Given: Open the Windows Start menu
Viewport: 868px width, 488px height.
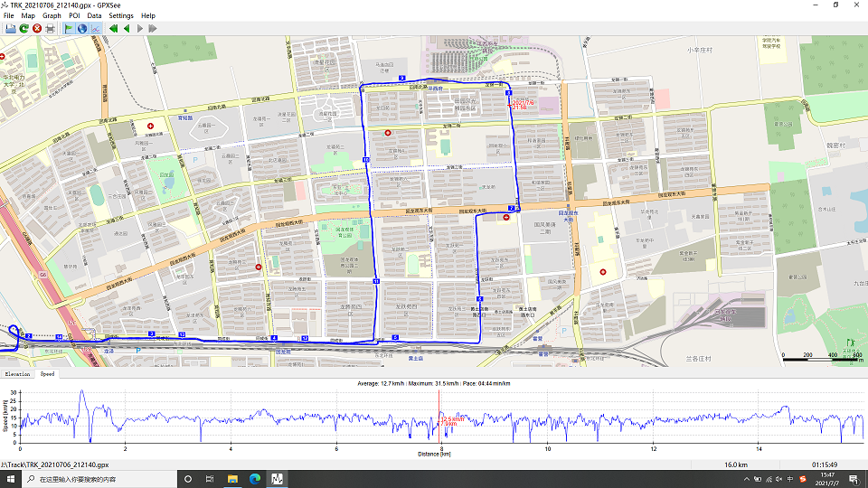Looking at the screenshot, I should (x=11, y=479).
